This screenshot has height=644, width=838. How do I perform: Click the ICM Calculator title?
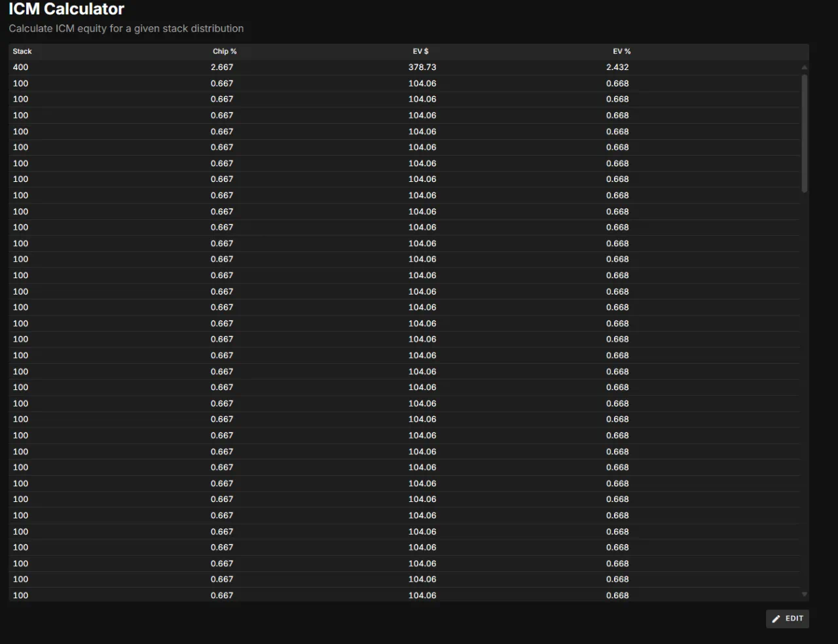tap(66, 9)
